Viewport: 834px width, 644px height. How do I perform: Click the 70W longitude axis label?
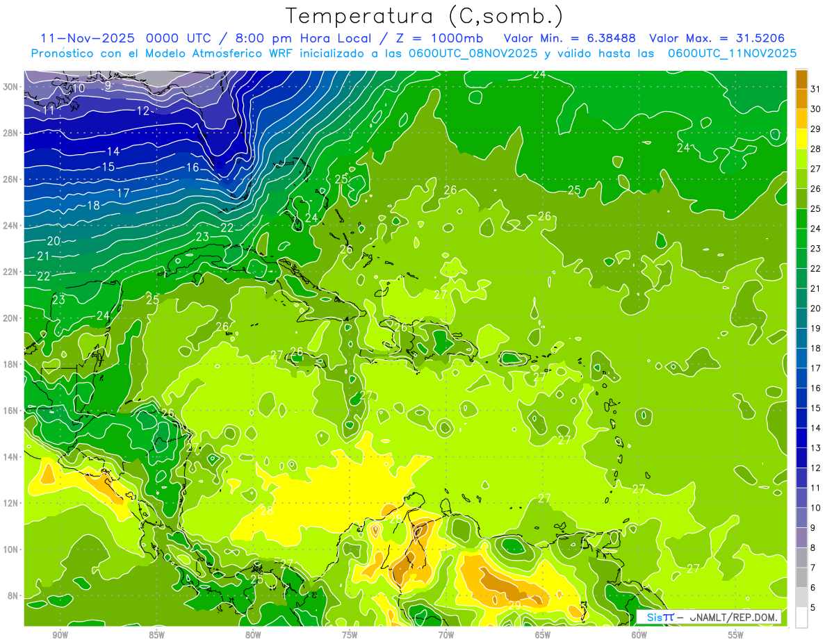(x=446, y=634)
